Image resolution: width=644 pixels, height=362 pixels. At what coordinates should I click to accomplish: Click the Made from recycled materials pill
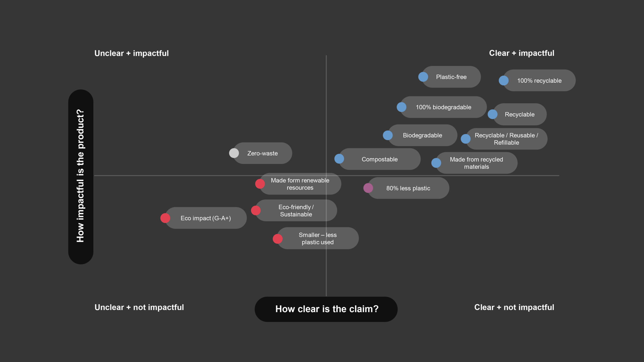tap(477, 163)
